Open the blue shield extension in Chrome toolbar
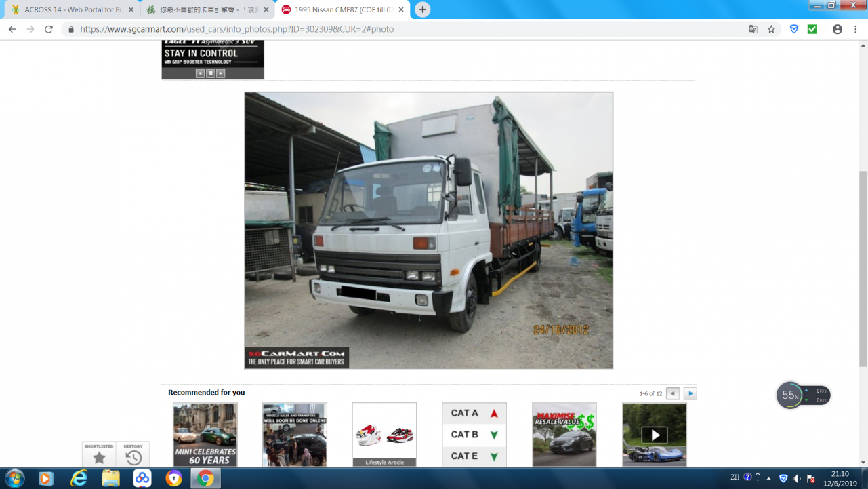 (x=794, y=29)
